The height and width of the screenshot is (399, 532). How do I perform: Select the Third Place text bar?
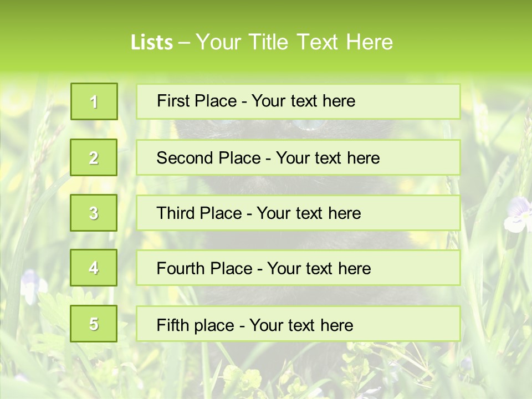click(x=298, y=213)
